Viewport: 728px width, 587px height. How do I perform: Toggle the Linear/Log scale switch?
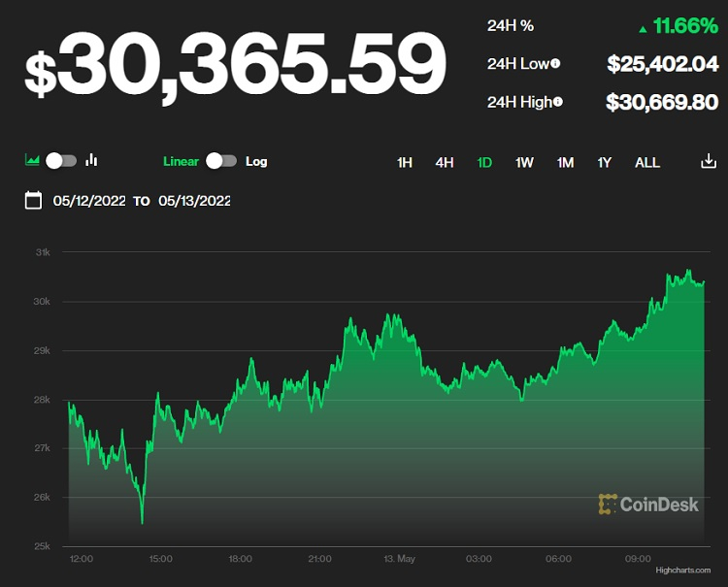tap(221, 161)
